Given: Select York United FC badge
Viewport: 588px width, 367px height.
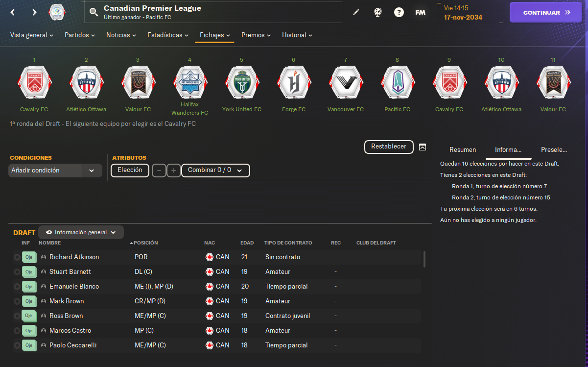Looking at the screenshot, I should tap(241, 83).
